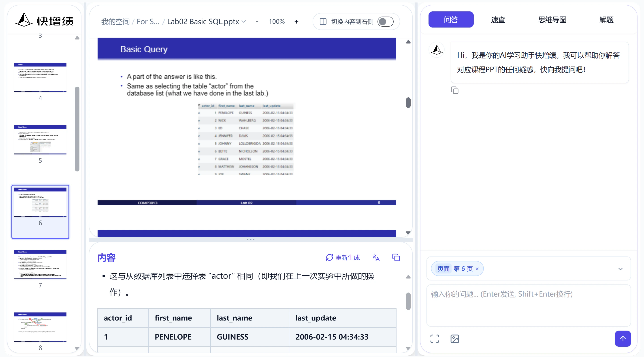Remove the 第 6 页 page tag
644x357 pixels.
click(477, 269)
